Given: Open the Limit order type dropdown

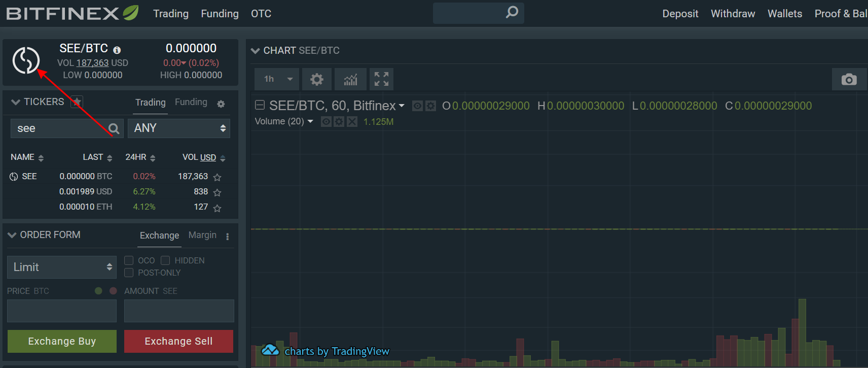Looking at the screenshot, I should (62, 267).
